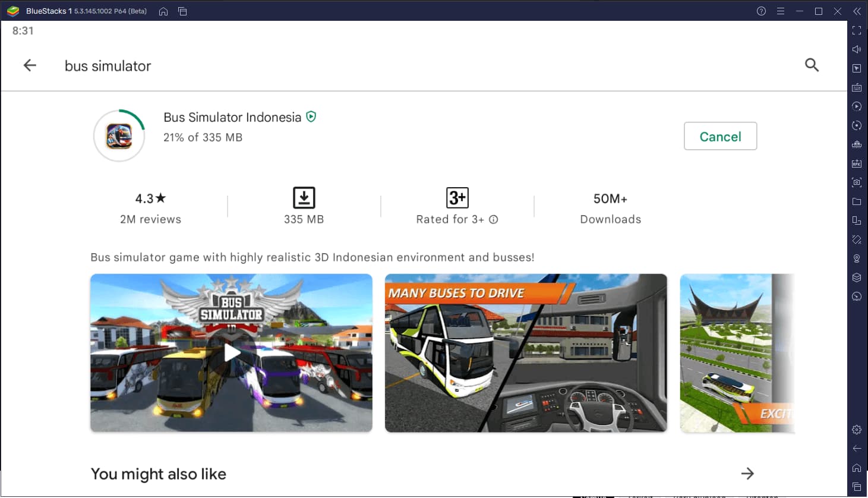Go back using the search page arrow

click(x=30, y=65)
